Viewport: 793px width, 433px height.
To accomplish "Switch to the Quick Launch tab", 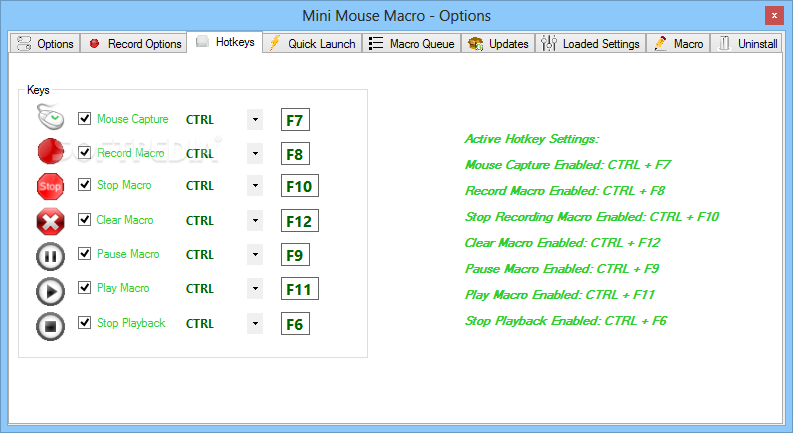I will coord(313,44).
